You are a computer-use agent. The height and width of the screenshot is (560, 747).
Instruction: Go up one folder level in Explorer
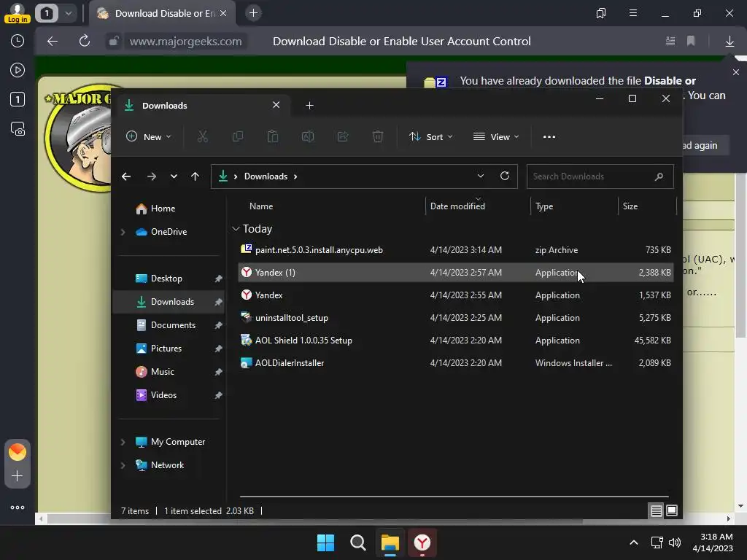point(195,176)
